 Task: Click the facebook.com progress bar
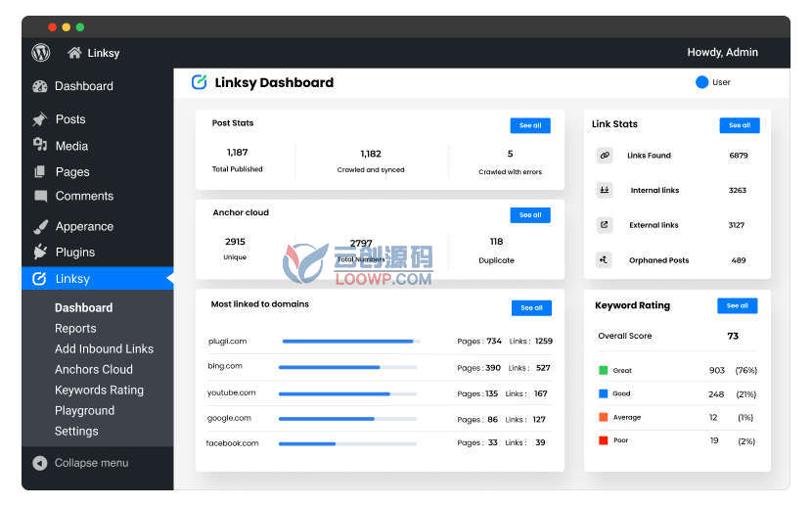[x=347, y=443]
